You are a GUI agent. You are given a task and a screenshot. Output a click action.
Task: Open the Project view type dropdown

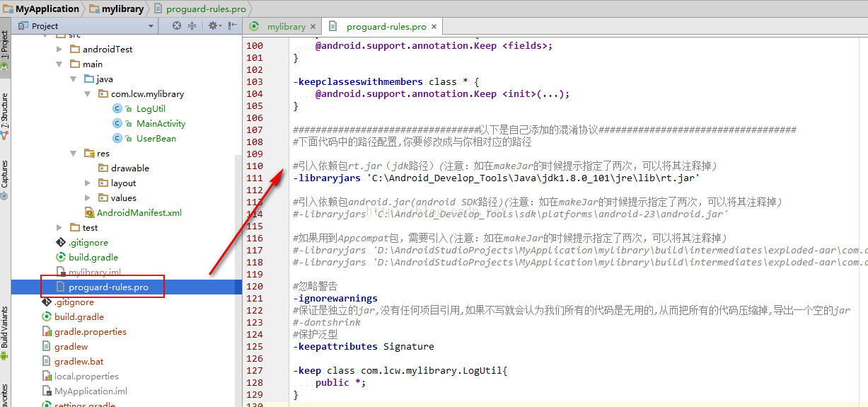[x=87, y=25]
